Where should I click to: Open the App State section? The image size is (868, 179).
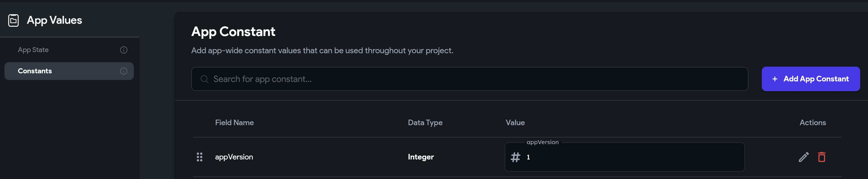33,50
